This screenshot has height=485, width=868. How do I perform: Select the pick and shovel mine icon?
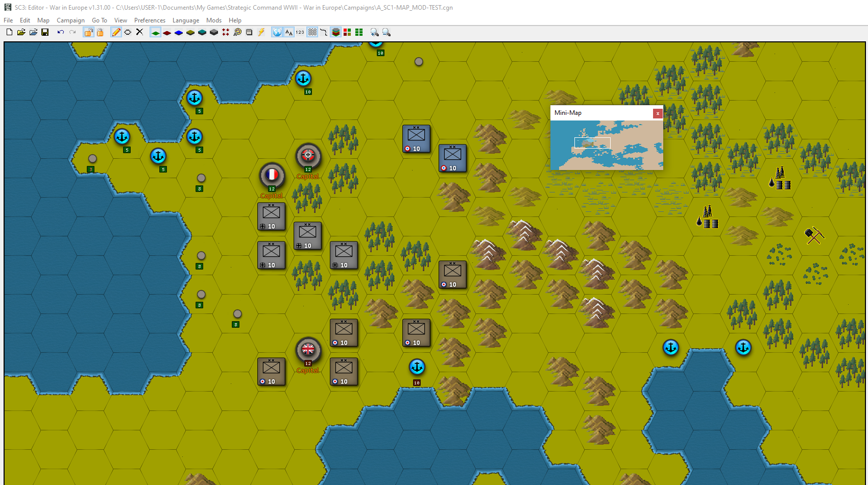tap(814, 235)
